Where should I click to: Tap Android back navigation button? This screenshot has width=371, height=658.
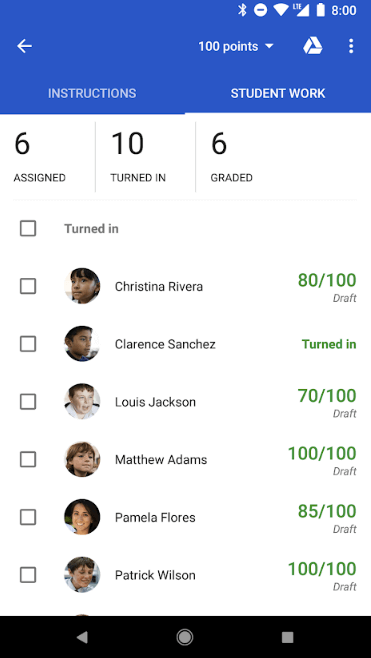(82, 637)
